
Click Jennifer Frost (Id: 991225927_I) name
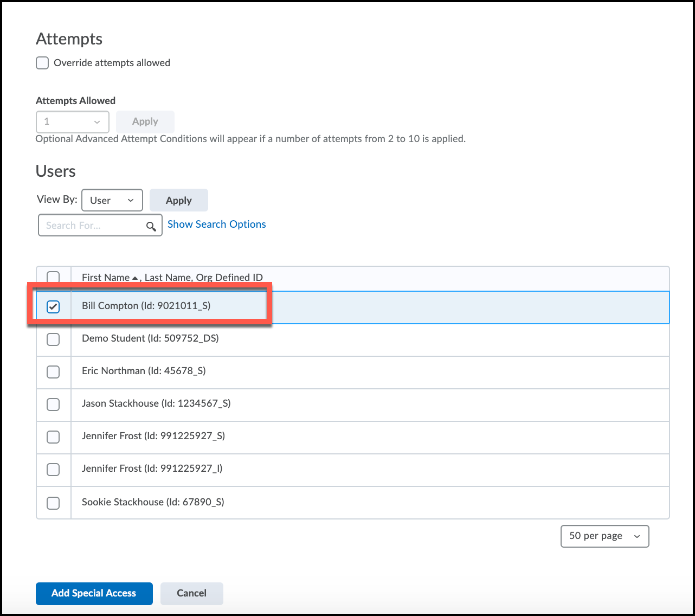pyautogui.click(x=152, y=469)
